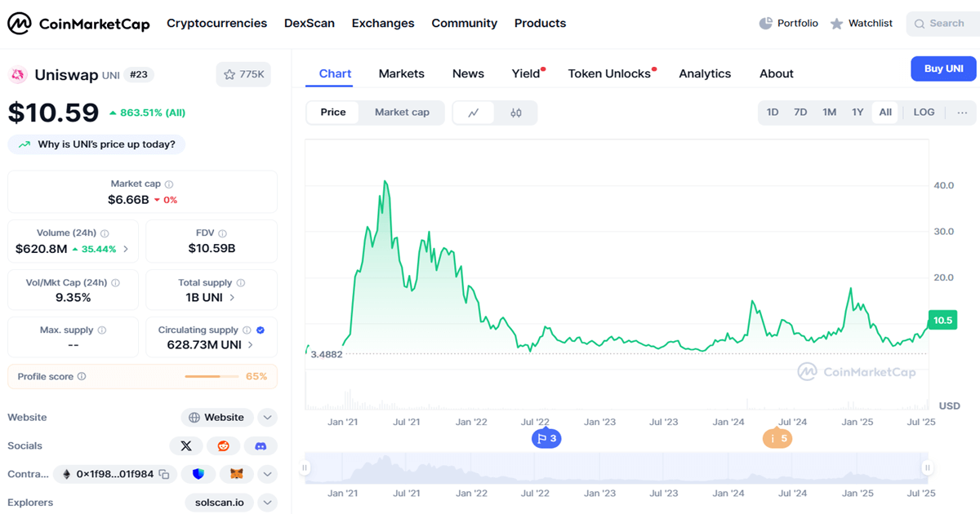Click the FDV info icon
The height and width of the screenshot is (514, 980).
[x=222, y=233]
